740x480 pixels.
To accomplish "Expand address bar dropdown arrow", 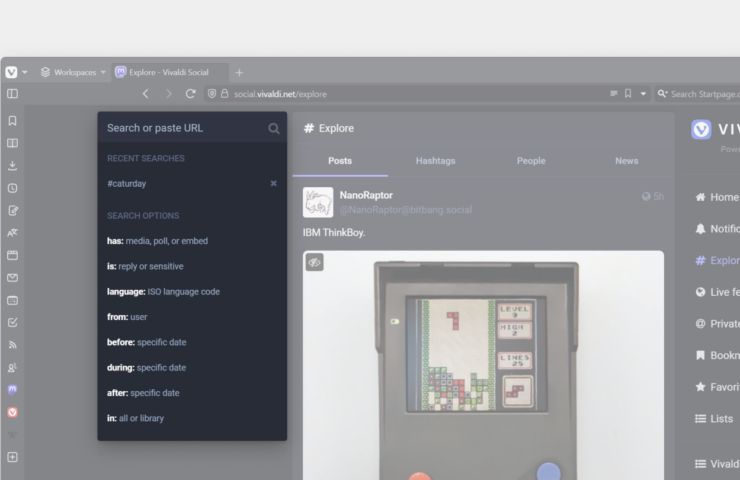I will click(x=643, y=94).
